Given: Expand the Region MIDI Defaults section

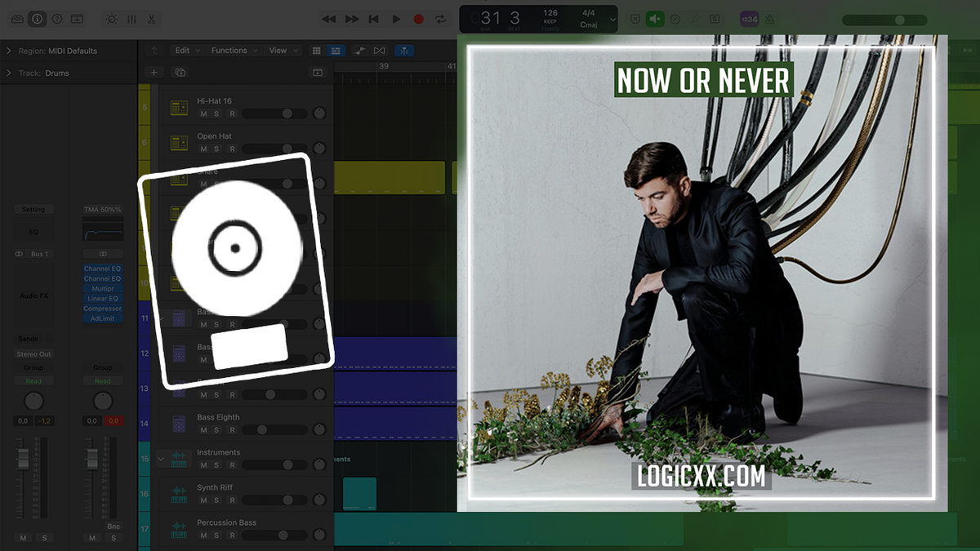Looking at the screenshot, I should pos(9,51).
